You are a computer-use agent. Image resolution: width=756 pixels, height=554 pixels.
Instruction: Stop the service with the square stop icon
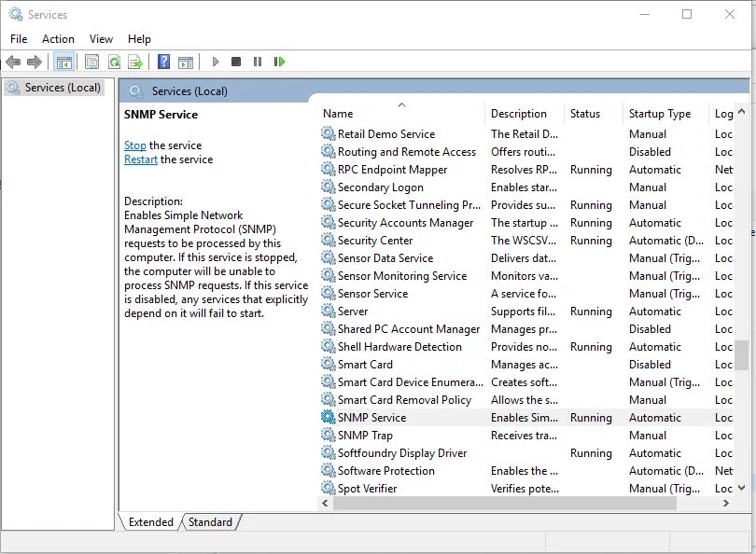coord(235,62)
